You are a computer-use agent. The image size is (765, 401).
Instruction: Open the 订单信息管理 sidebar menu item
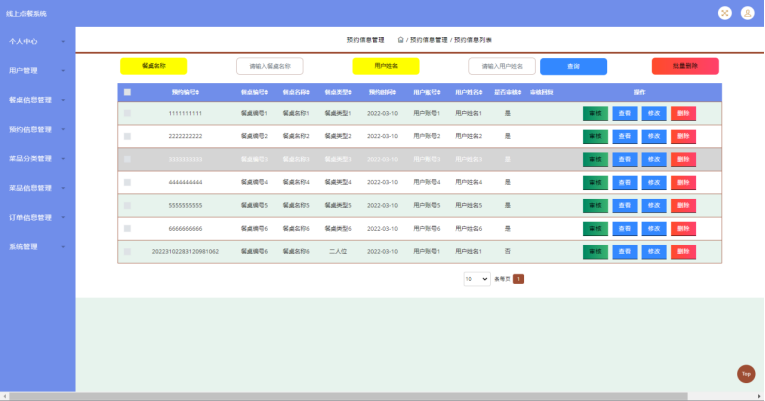[x=37, y=217]
